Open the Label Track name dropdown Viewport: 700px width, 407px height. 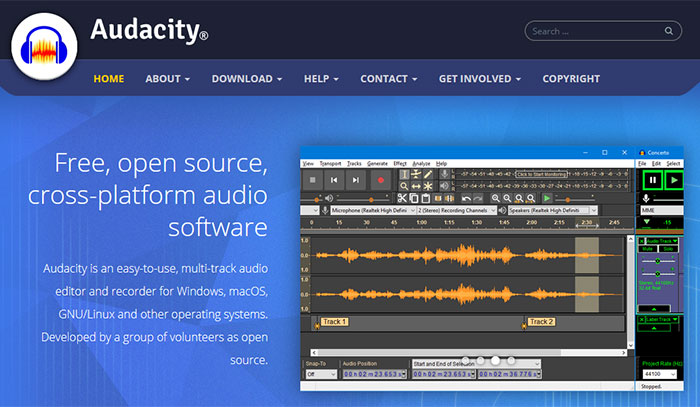[x=662, y=320]
